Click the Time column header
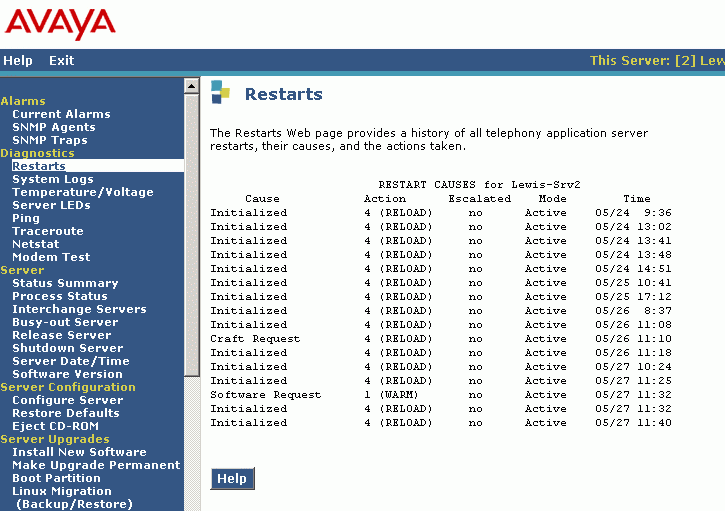 tap(637, 198)
